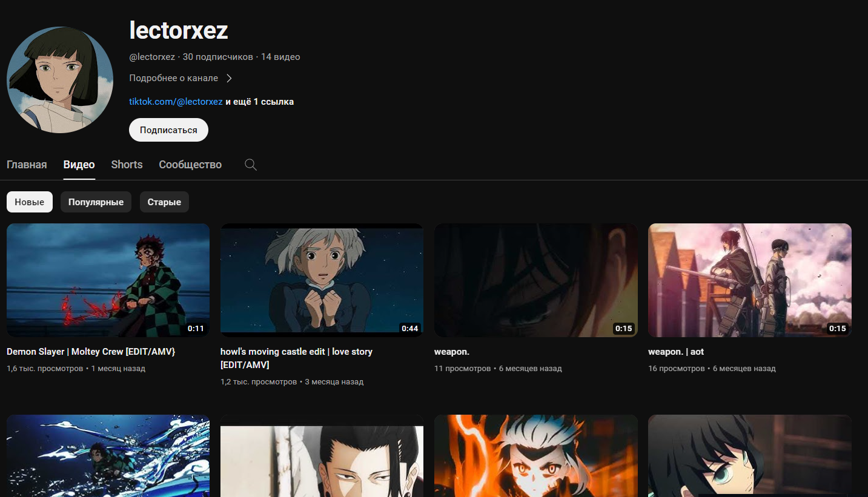
Task: Expand channel details chevron arrow
Action: click(229, 78)
